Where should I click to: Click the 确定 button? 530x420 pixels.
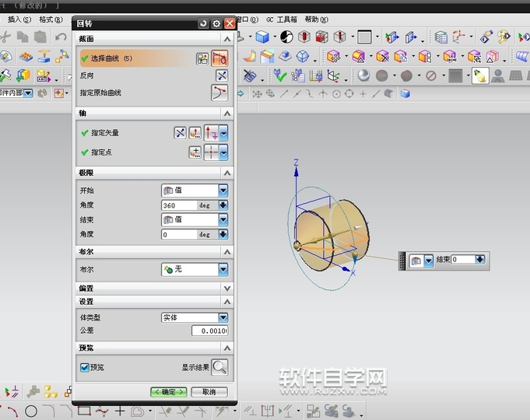point(168,392)
